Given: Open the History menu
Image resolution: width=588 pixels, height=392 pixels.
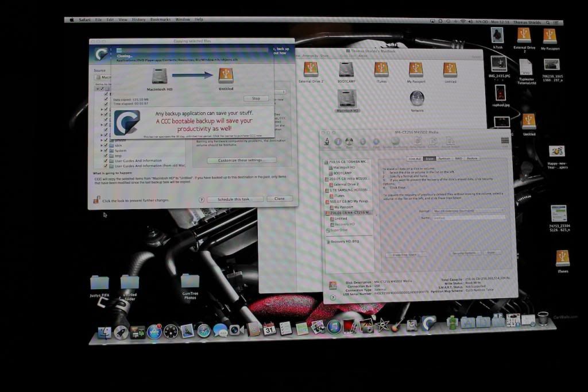Looking at the screenshot, I should tap(138, 20).
